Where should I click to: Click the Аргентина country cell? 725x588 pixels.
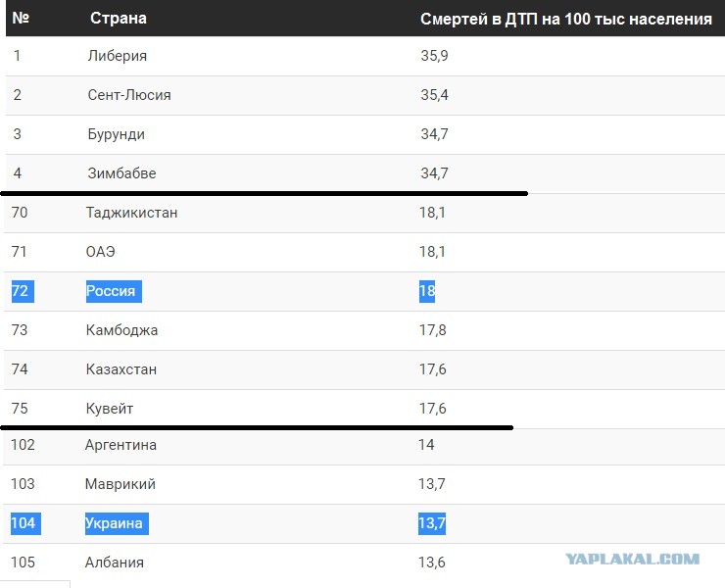pyautogui.click(x=121, y=445)
